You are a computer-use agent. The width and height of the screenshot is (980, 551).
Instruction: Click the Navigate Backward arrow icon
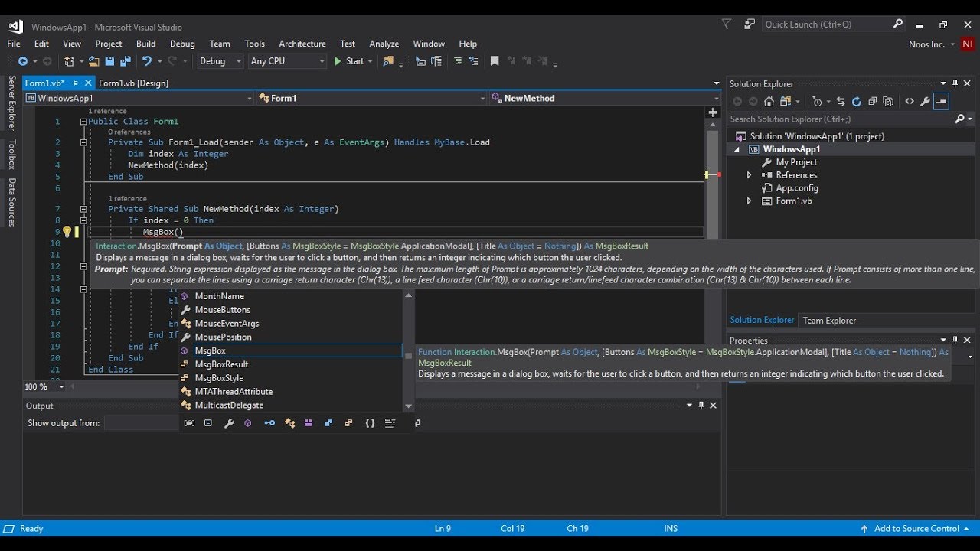(22, 61)
